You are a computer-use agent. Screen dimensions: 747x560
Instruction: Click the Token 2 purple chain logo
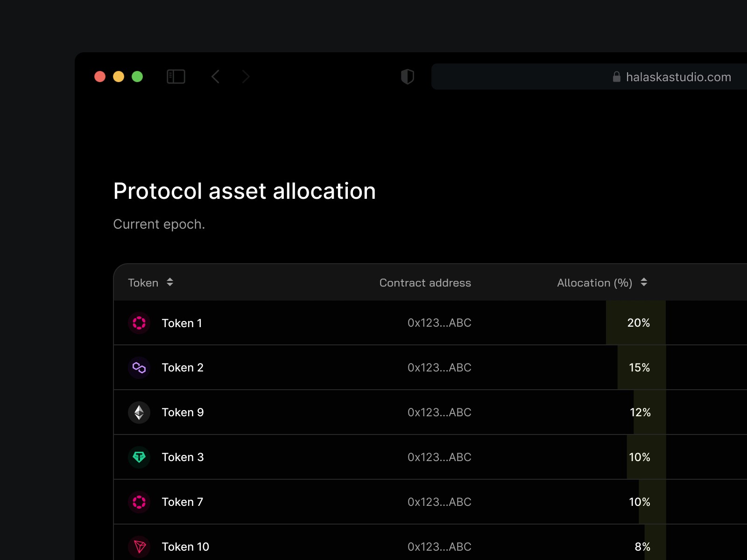coord(139,368)
